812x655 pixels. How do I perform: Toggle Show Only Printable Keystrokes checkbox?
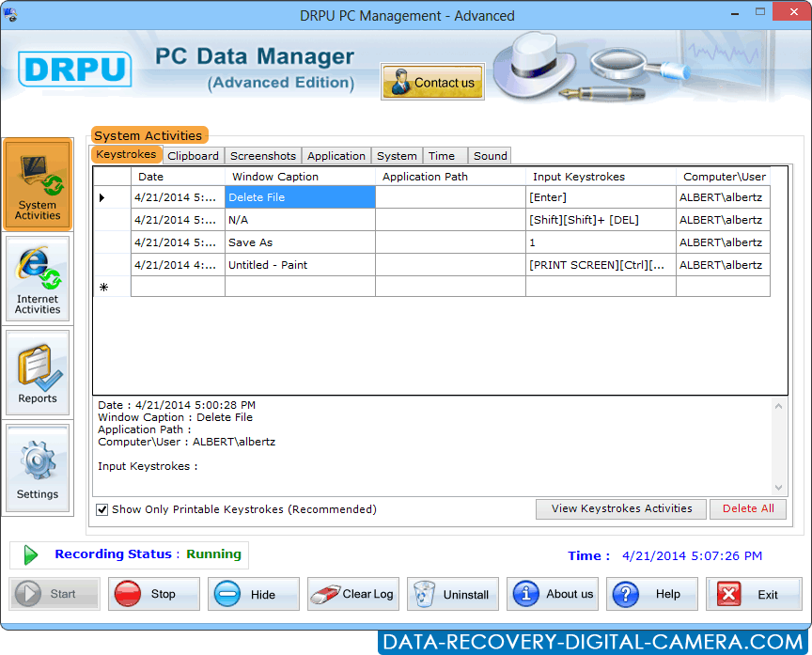click(102, 509)
